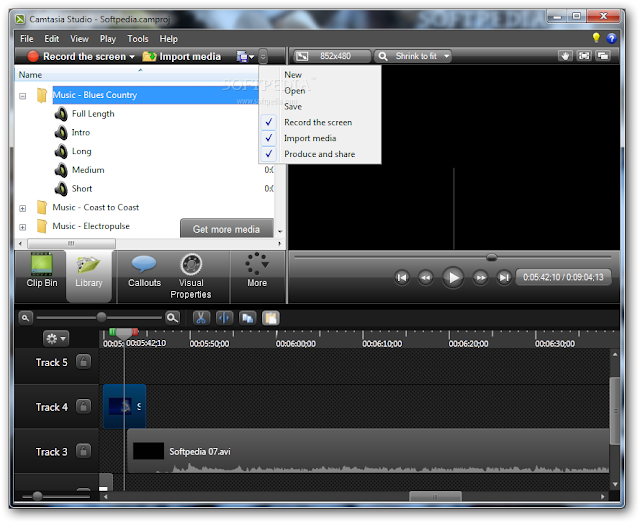Expand the Music - Coast to Coast folder
Screen dimensions: 640x523
[22, 208]
